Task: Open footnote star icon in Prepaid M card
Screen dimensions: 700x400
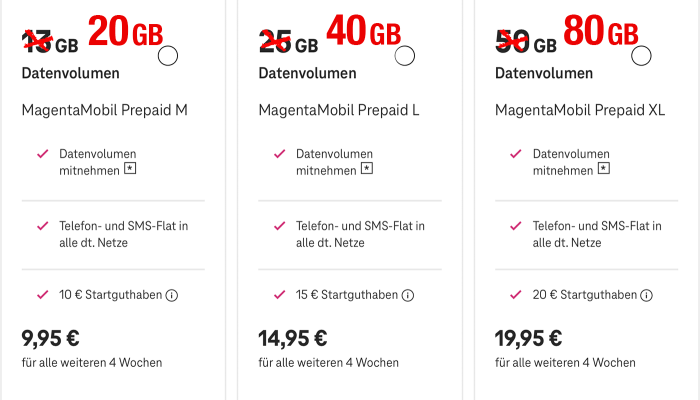Action: coord(130,171)
